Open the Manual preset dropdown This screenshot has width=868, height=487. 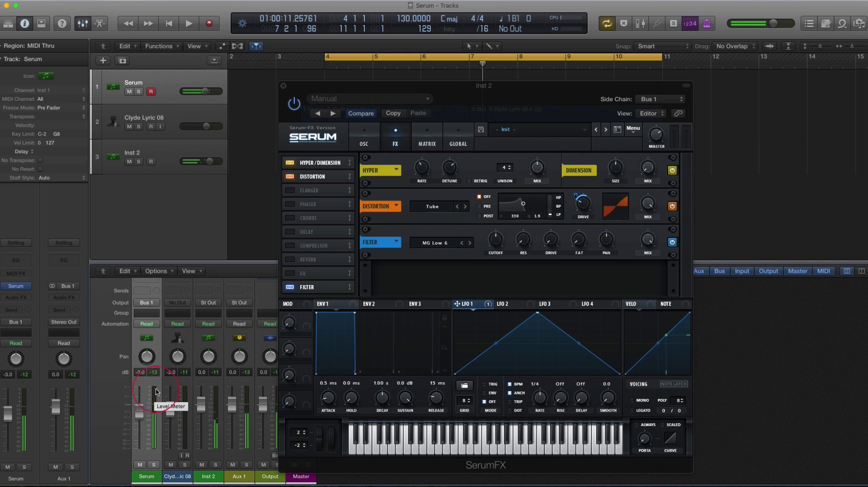tap(370, 98)
